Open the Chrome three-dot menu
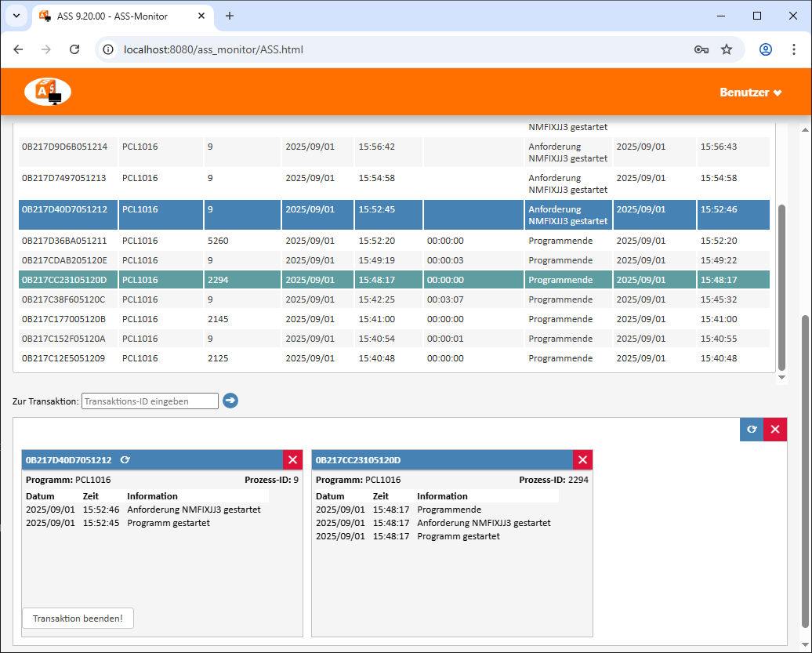Screen dimensions: 812x653 point(794,49)
